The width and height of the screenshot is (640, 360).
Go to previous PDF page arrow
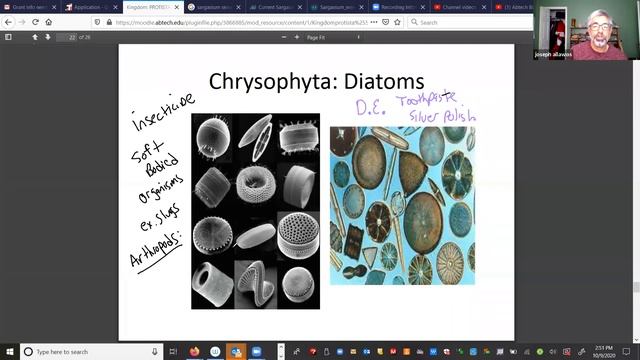[x=35, y=37]
